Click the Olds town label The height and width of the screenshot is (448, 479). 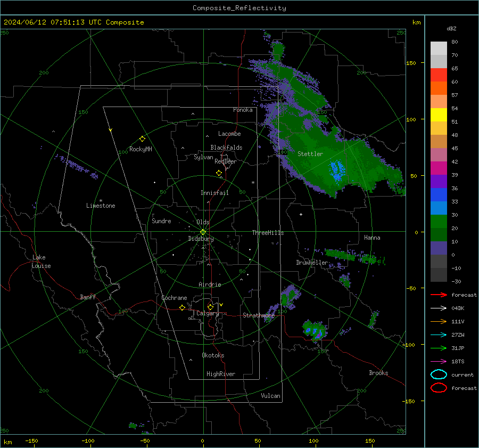(x=203, y=222)
